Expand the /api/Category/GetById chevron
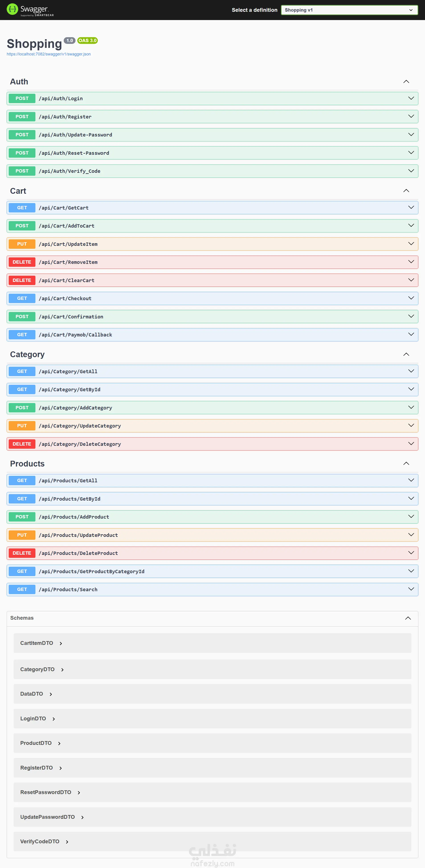The width and height of the screenshot is (425, 868). click(x=411, y=389)
